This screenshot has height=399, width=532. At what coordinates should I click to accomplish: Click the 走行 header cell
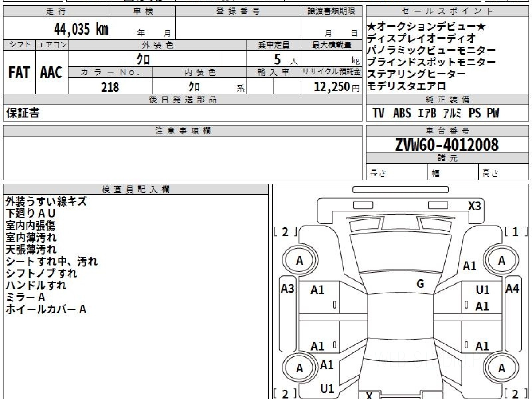click(56, 11)
